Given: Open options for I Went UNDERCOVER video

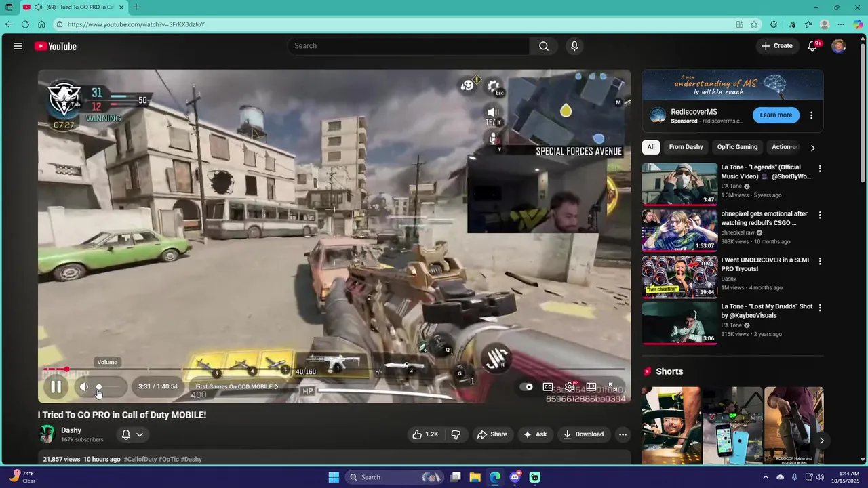Looking at the screenshot, I should tap(820, 262).
